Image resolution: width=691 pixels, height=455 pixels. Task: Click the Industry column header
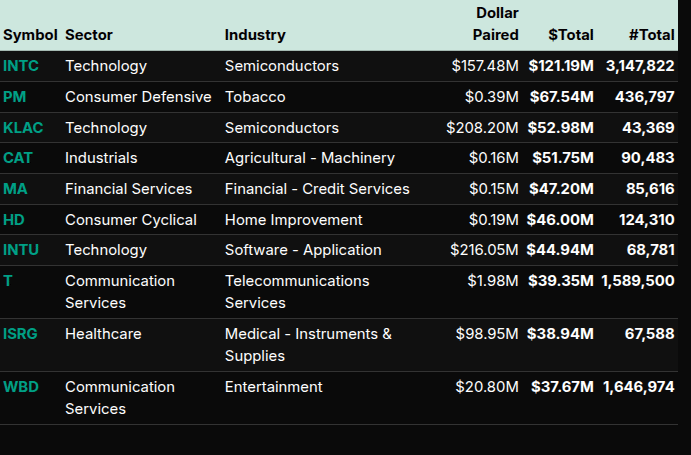click(x=255, y=35)
